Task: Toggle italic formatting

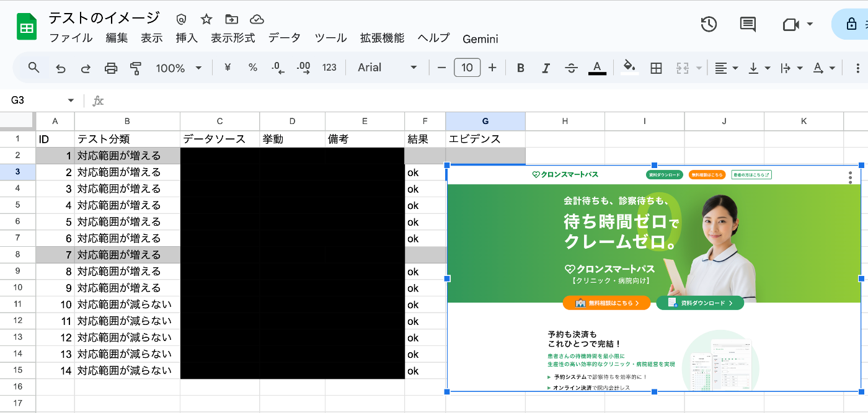Action: [x=546, y=68]
